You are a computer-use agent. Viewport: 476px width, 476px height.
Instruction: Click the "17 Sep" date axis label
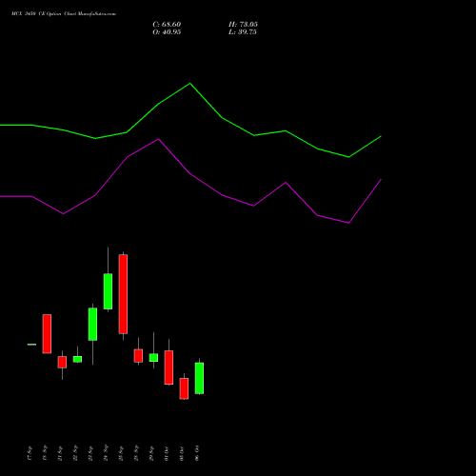pos(30,453)
